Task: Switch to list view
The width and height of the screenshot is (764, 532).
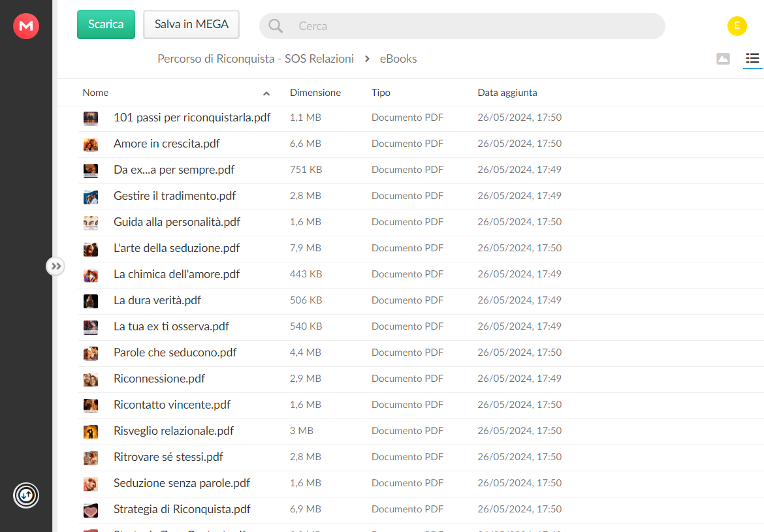Action: coord(752,59)
